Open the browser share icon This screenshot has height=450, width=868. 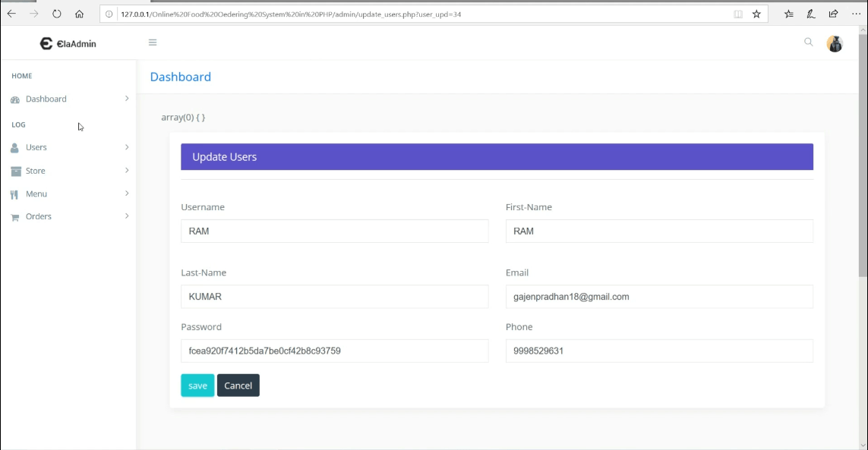(x=833, y=14)
